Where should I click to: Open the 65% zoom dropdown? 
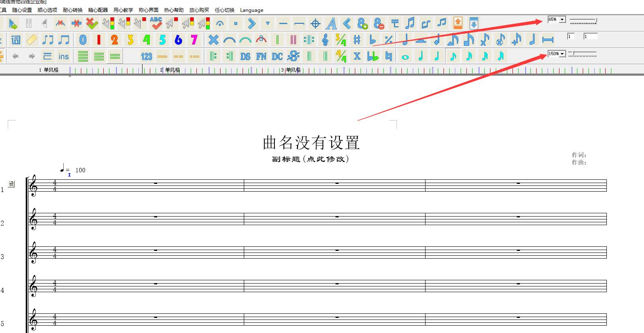pos(562,20)
